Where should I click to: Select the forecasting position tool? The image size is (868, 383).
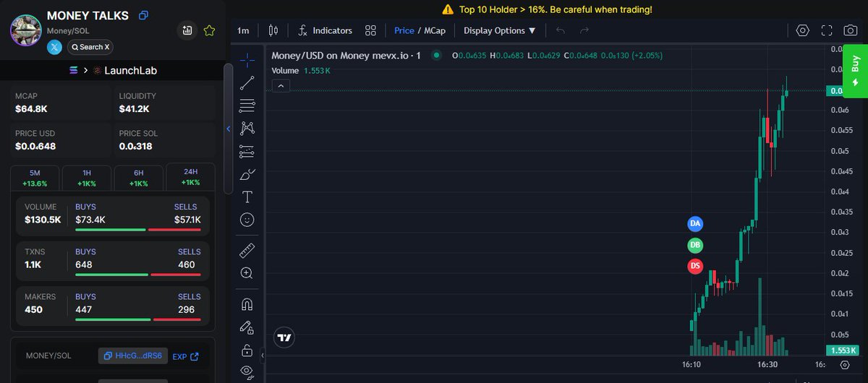(x=247, y=152)
